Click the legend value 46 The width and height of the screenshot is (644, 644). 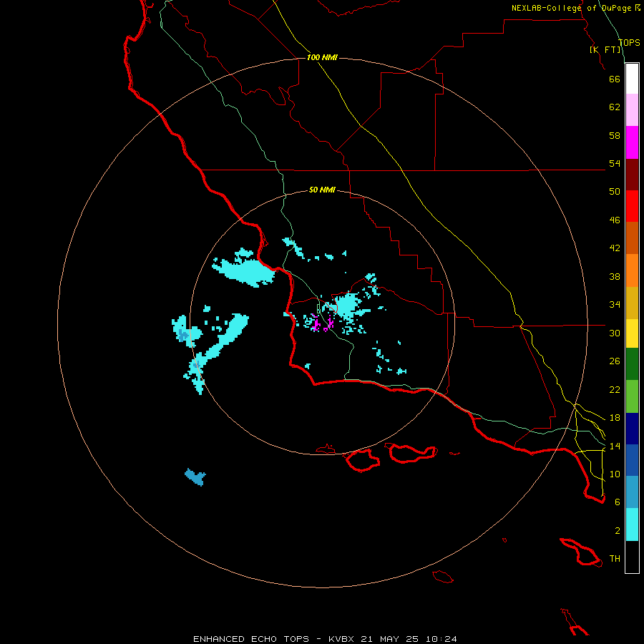click(615, 220)
